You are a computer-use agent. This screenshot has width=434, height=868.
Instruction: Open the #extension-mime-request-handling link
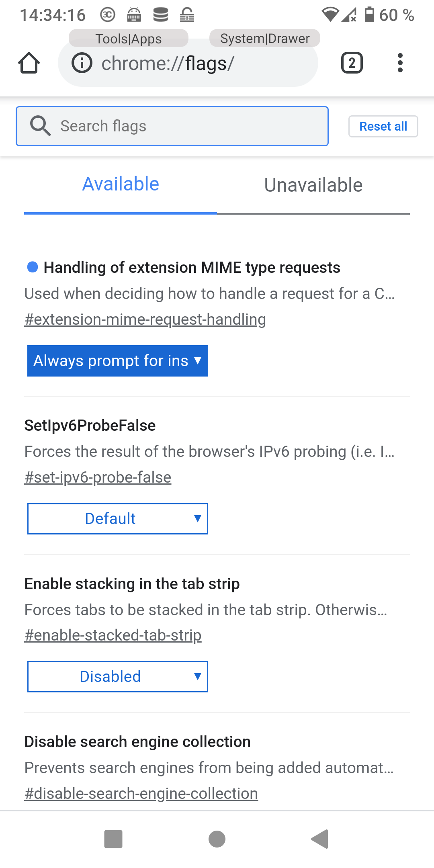pyautogui.click(x=145, y=319)
